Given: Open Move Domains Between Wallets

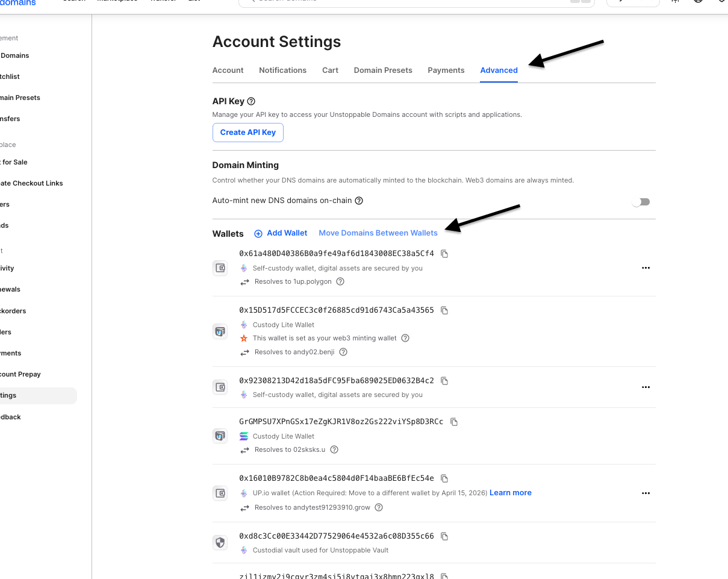Looking at the screenshot, I should 378,233.
